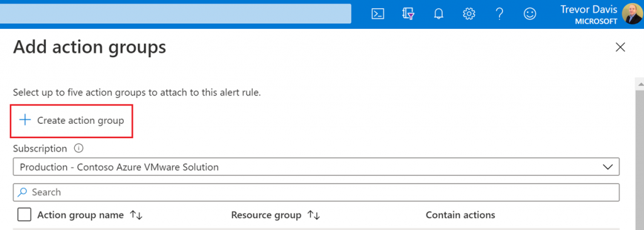
Task: Click the Trevor Davis account name
Action: click(589, 9)
